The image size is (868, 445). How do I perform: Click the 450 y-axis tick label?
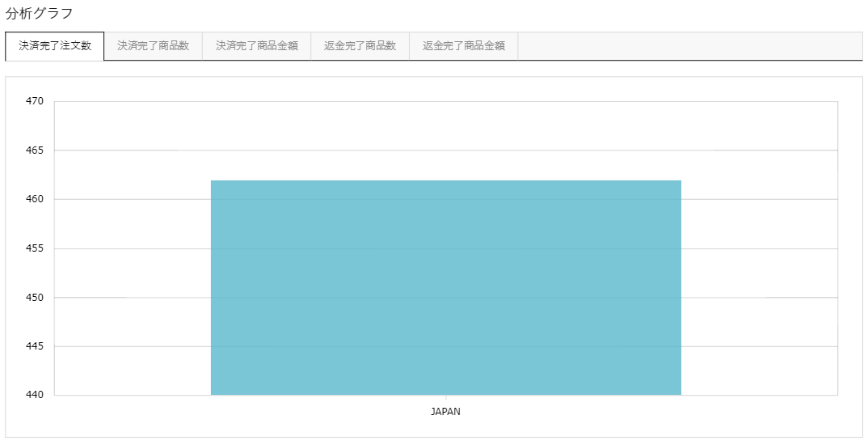pos(34,298)
